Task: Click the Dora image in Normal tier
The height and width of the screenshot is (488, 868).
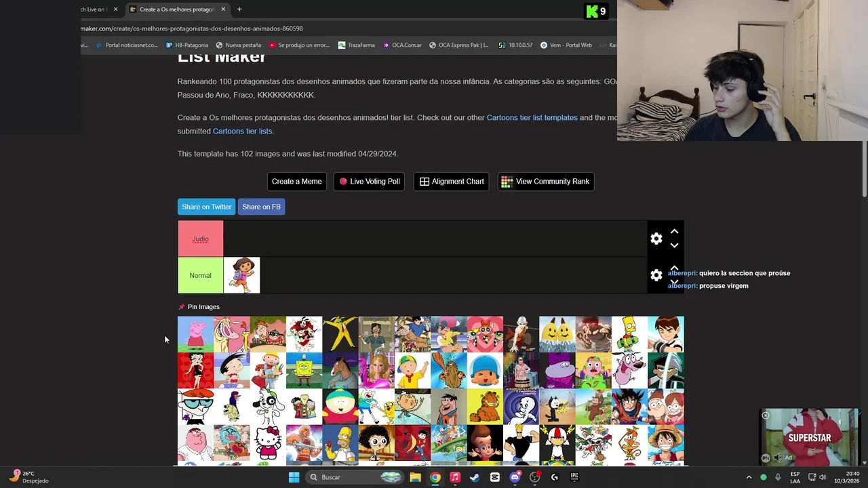Action: coord(241,275)
